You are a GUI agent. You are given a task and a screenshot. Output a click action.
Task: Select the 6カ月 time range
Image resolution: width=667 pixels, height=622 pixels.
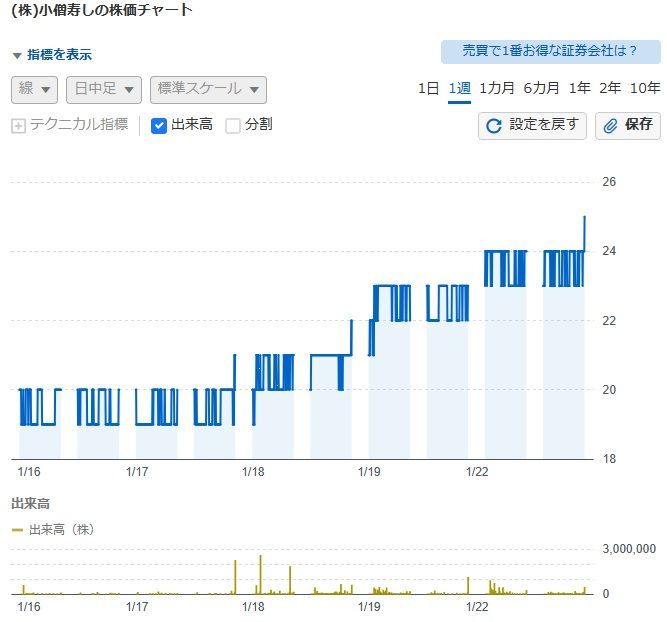(x=541, y=88)
